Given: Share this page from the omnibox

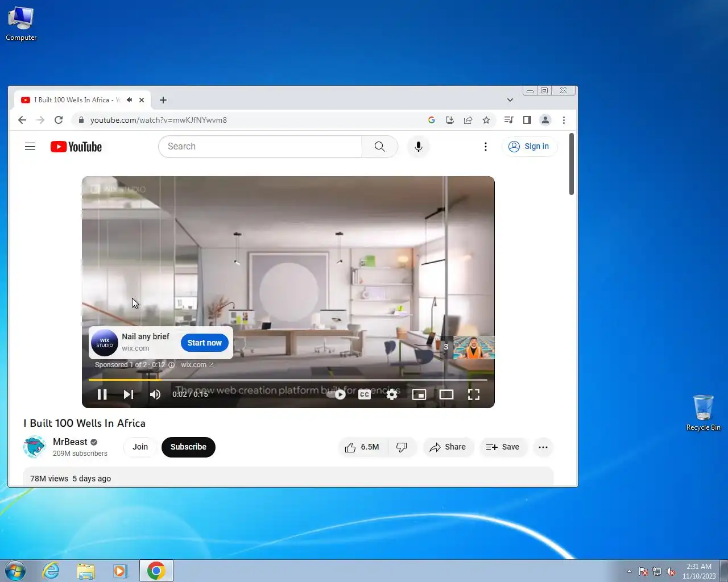Looking at the screenshot, I should tap(468, 120).
